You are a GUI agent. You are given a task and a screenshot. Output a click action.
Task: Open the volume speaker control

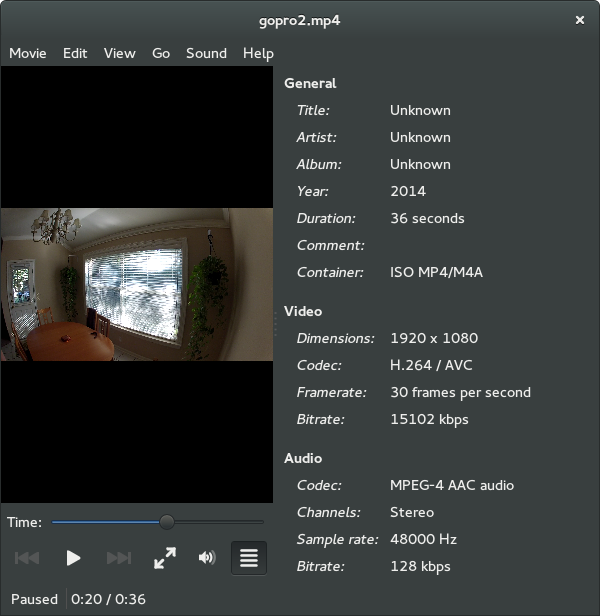207,557
